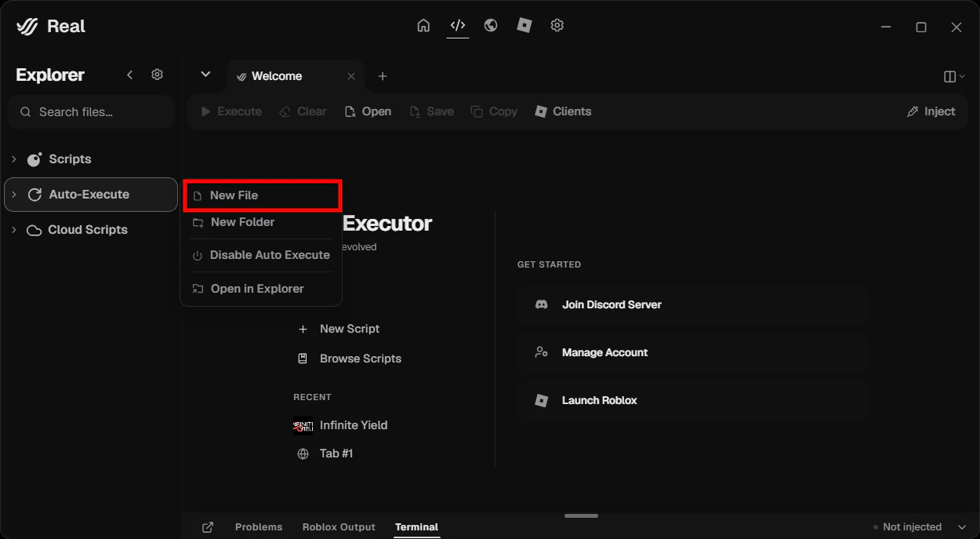Open the globe icon in the top bar

491,25
